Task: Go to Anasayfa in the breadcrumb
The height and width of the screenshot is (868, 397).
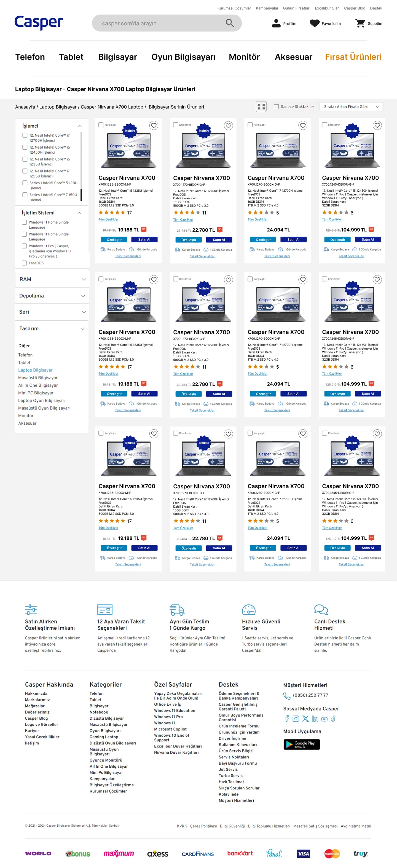Action: click(x=25, y=107)
